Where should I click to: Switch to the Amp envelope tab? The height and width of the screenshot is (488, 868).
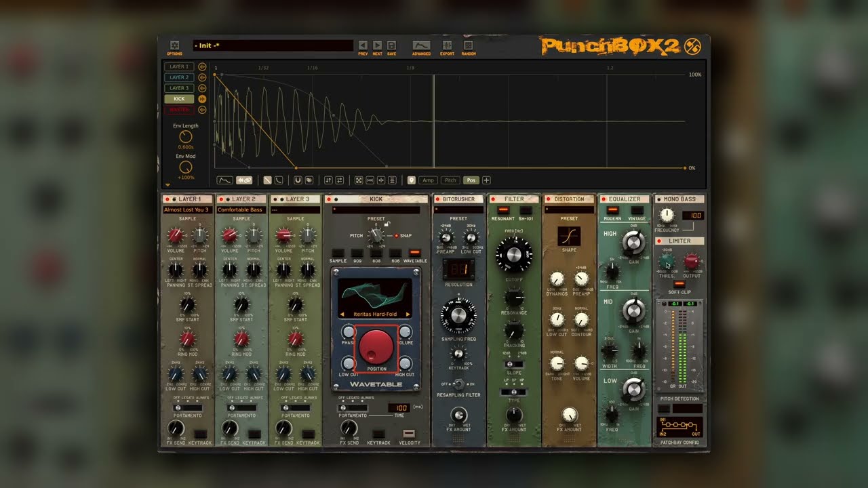(x=428, y=180)
